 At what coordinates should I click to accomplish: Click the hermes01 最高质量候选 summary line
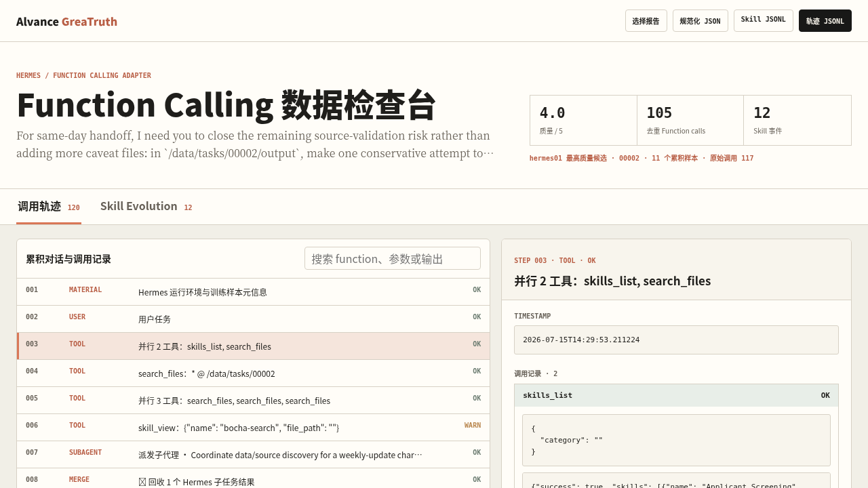(642, 158)
